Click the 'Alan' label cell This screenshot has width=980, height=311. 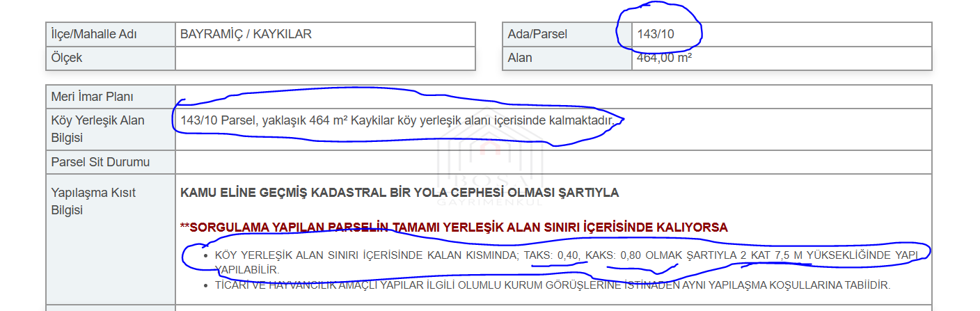[567, 58]
